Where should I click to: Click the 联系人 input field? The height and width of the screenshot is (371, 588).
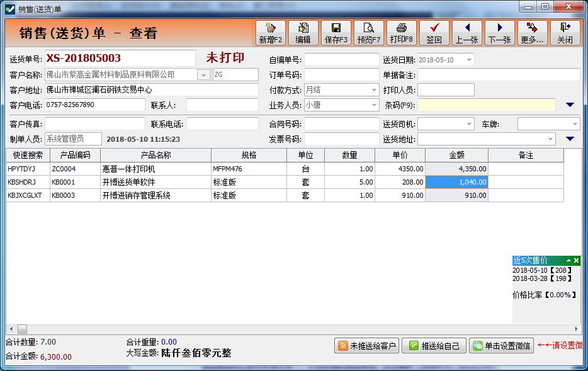pos(222,105)
